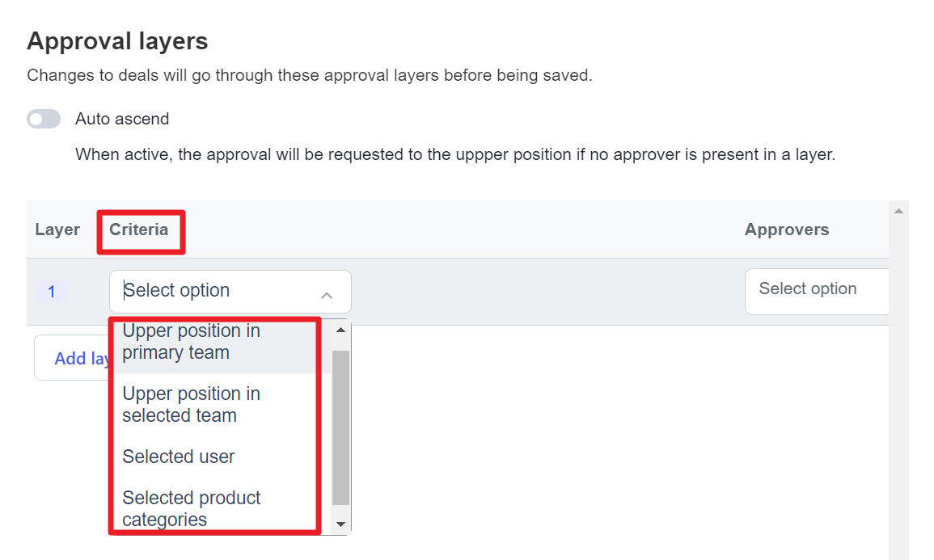934x560 pixels.
Task: Click the Approval layers heading
Action: point(117,41)
